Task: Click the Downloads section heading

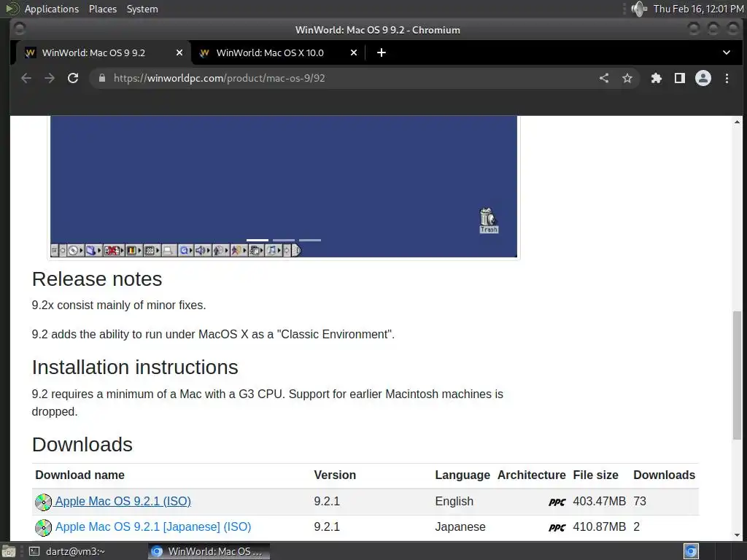Action: click(82, 444)
